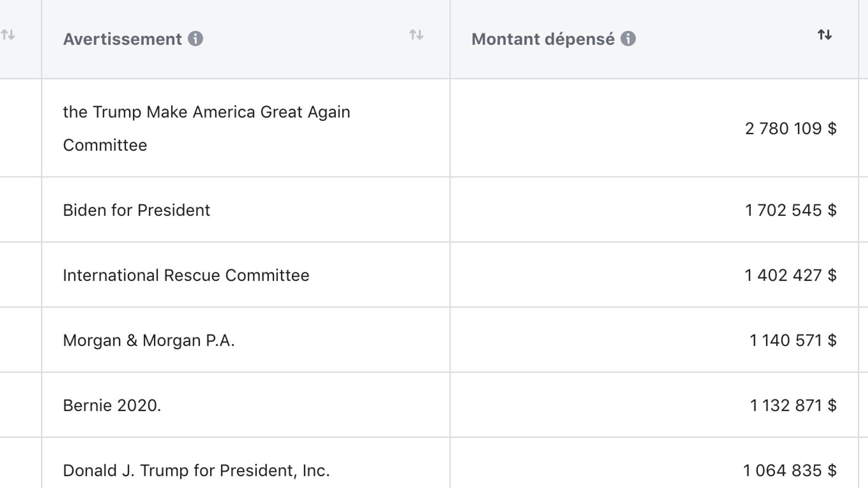The height and width of the screenshot is (488, 868).
Task: Click the info icon beside Montant dépensé
Action: click(628, 39)
